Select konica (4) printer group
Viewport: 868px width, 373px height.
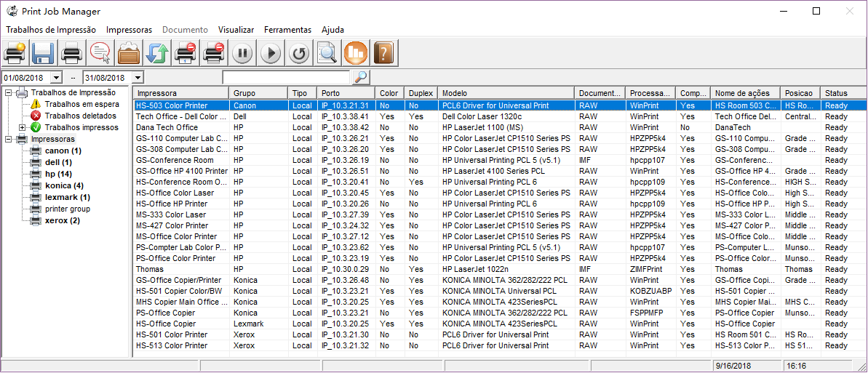pos(64,185)
